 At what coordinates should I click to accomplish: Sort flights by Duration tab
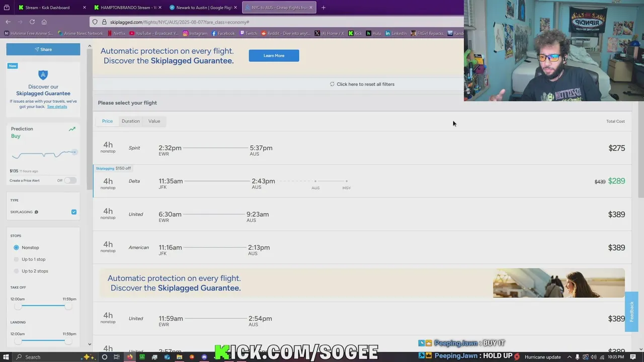tap(130, 121)
